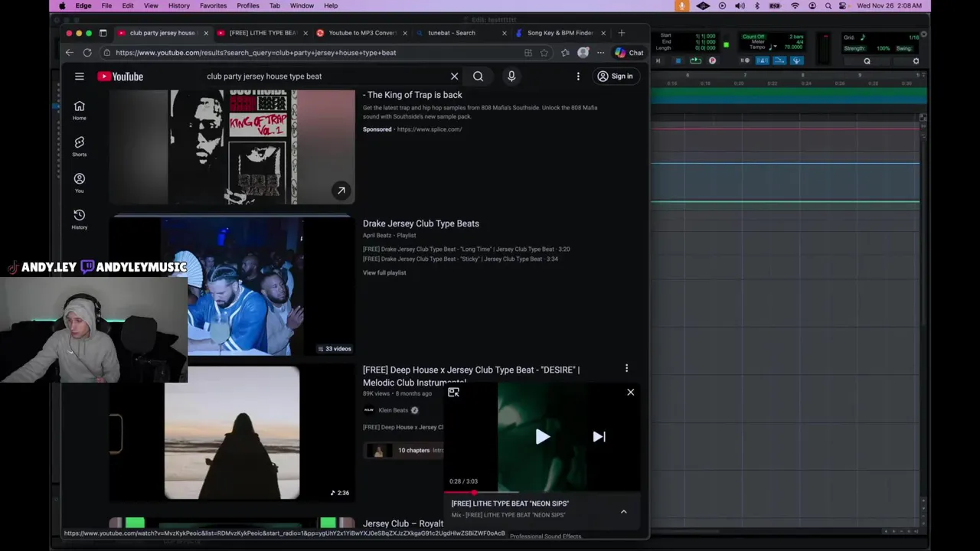Open Edge settings and more menu
This screenshot has height=551, width=980.
[x=601, y=53]
